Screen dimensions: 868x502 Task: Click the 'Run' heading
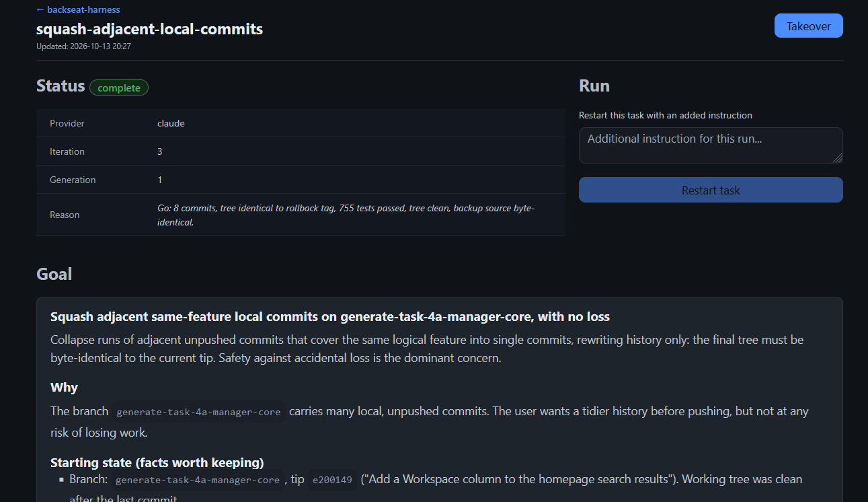click(594, 86)
